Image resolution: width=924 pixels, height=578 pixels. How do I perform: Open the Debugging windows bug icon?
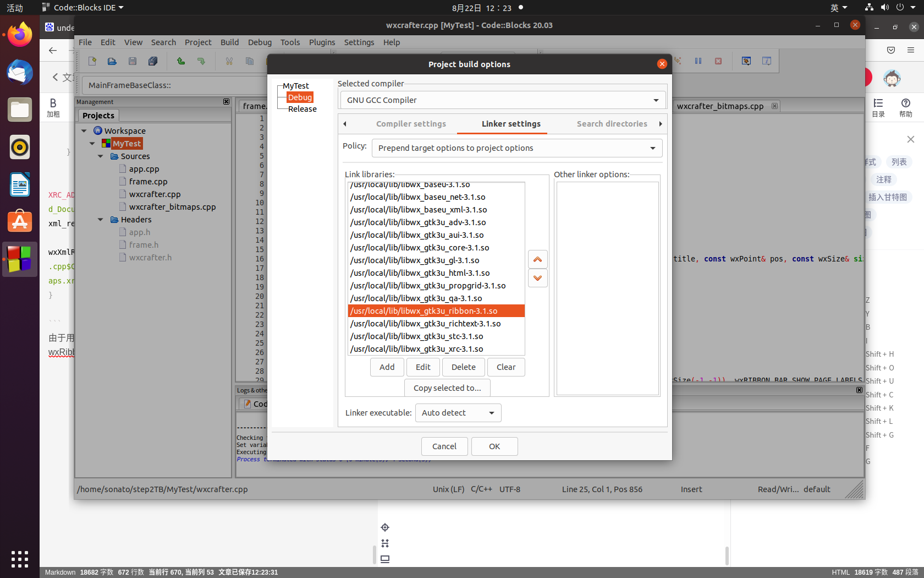click(746, 61)
